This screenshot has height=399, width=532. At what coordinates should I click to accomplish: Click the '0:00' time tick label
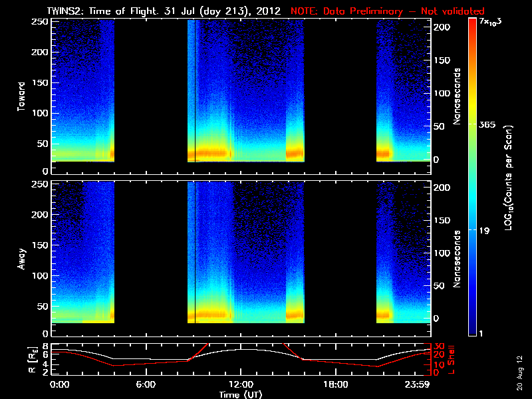pos(59,384)
